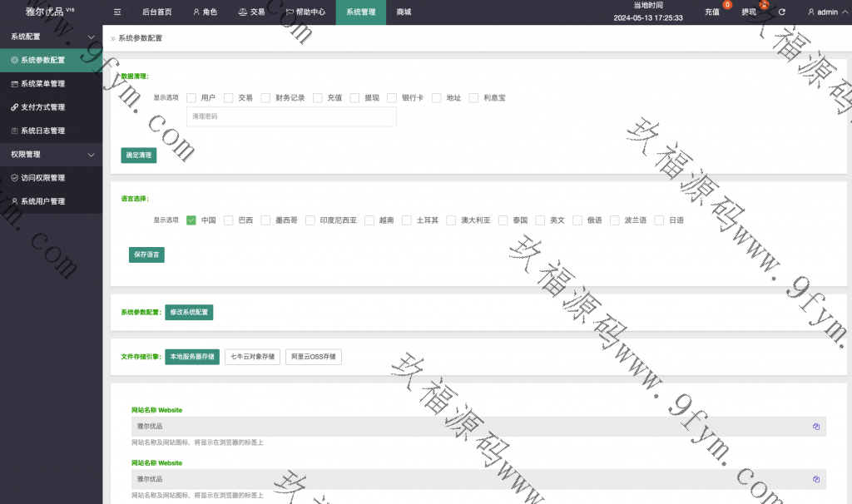Open 访问权限管理 in the sidebar
This screenshot has width=852, height=504.
[42, 178]
